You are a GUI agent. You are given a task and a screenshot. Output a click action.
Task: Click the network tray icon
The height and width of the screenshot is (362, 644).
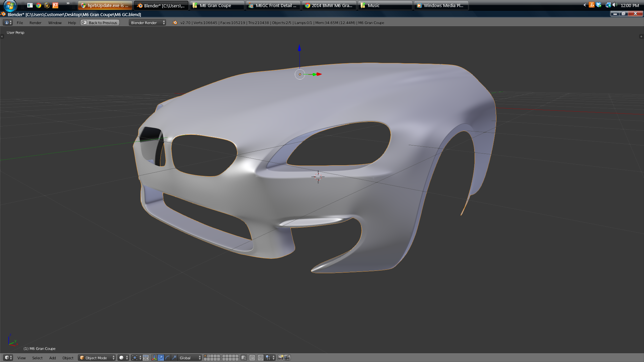(x=608, y=5)
